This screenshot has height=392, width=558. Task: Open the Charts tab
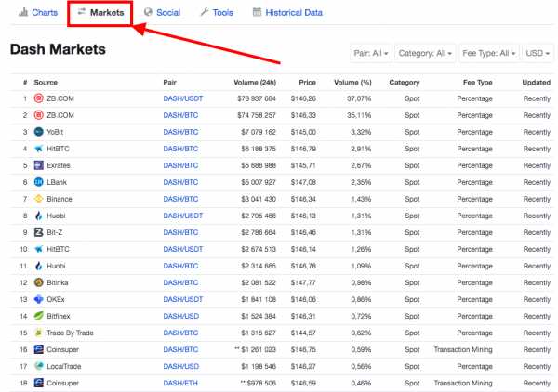point(38,12)
